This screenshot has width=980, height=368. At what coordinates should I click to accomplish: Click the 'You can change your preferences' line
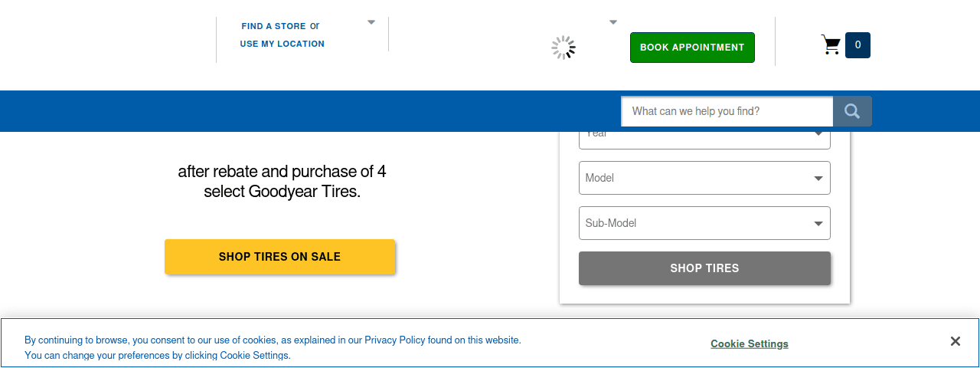(x=157, y=356)
